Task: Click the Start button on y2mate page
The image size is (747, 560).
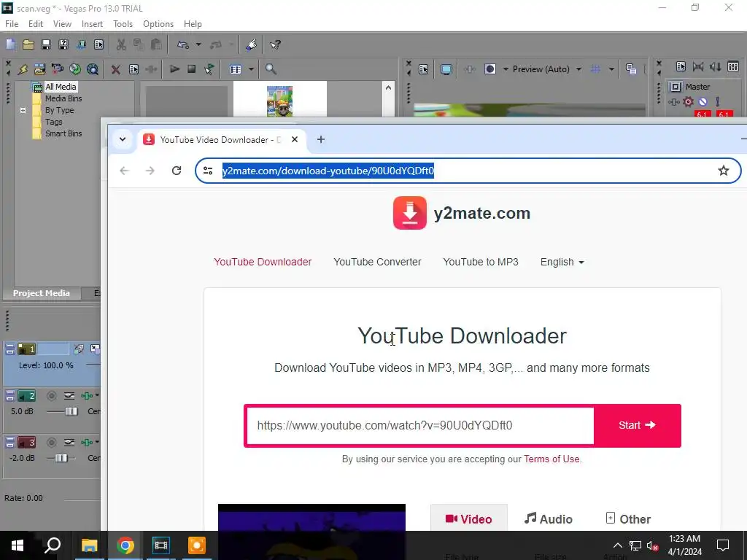Action: click(638, 425)
